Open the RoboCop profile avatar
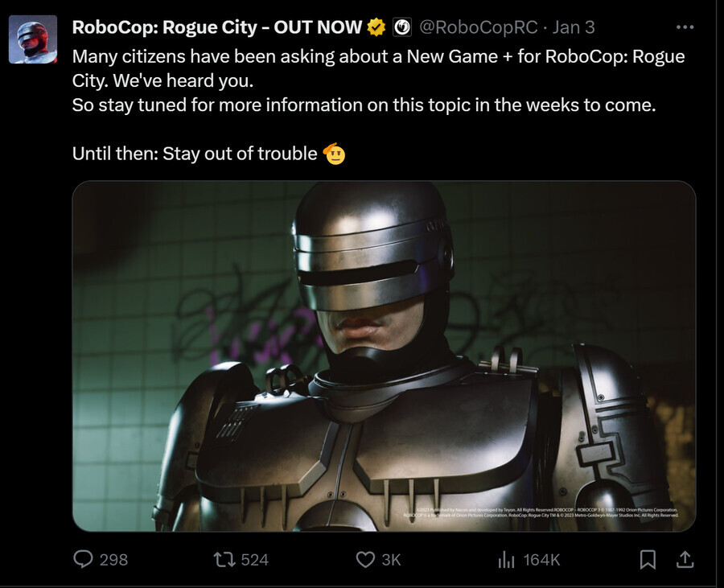The image size is (724, 588). (x=33, y=39)
